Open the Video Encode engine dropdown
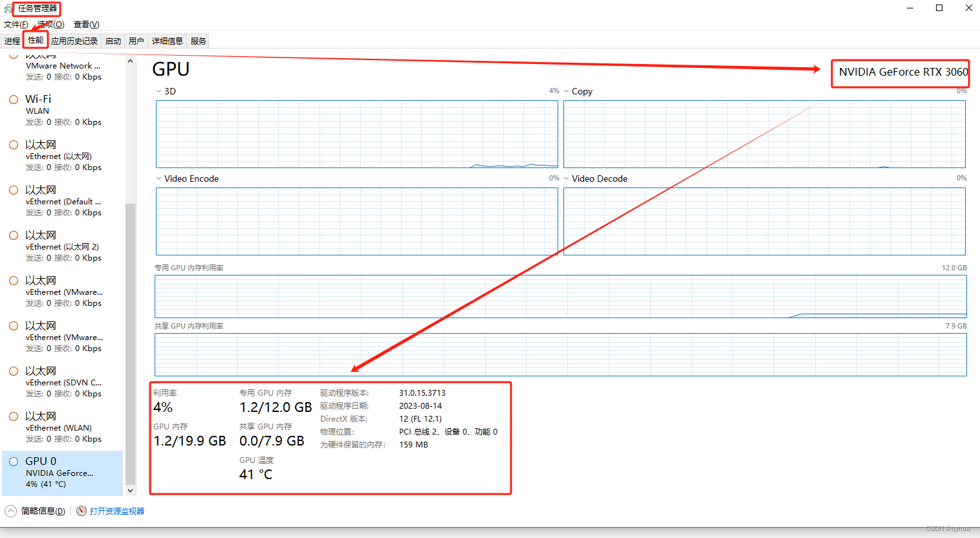Screen dimensions: 980x538 pyautogui.click(x=158, y=178)
